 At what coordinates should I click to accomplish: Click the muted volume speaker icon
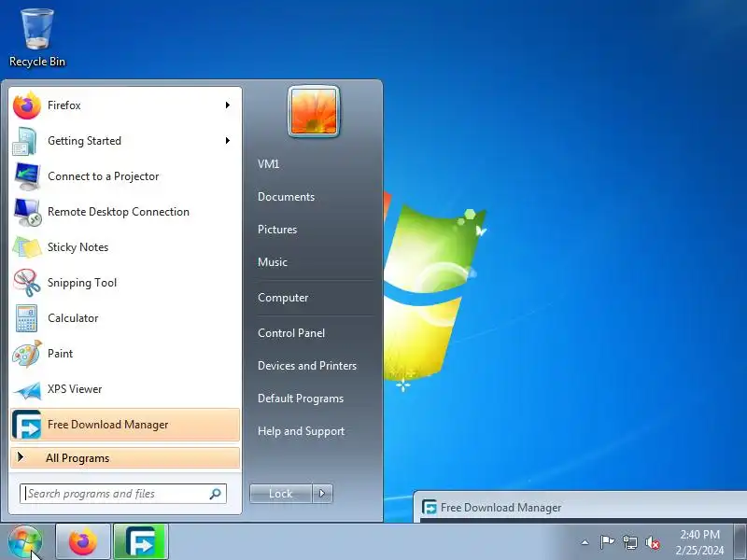pyautogui.click(x=652, y=542)
